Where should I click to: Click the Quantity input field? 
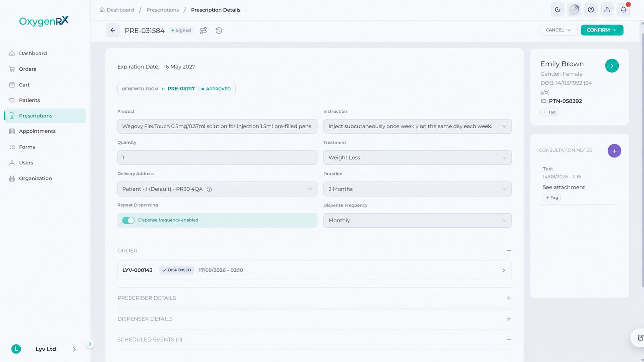217,158
